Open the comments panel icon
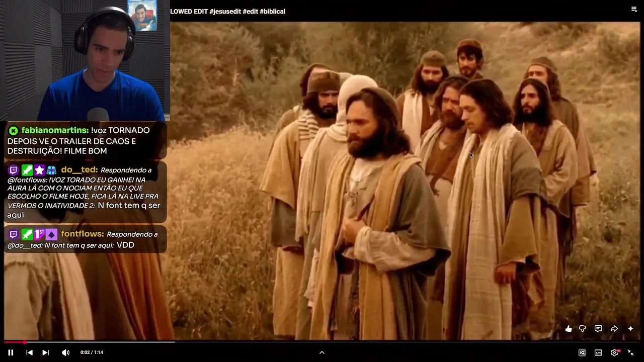This screenshot has height=362, width=644. click(x=598, y=329)
